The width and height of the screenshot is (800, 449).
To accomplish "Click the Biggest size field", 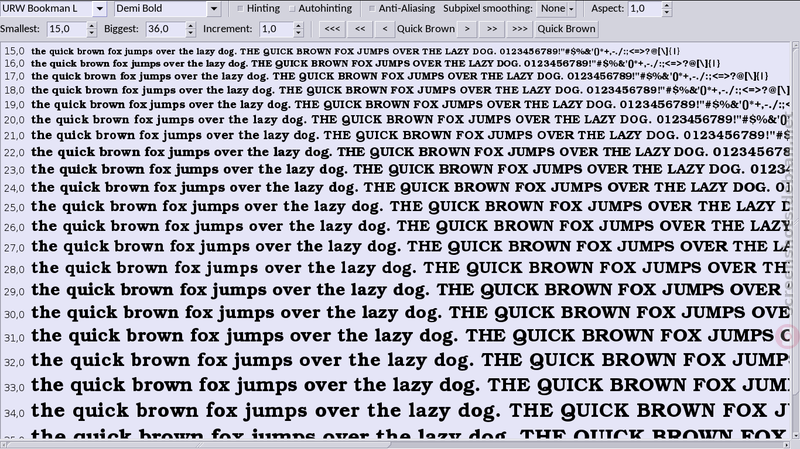I will point(165,29).
